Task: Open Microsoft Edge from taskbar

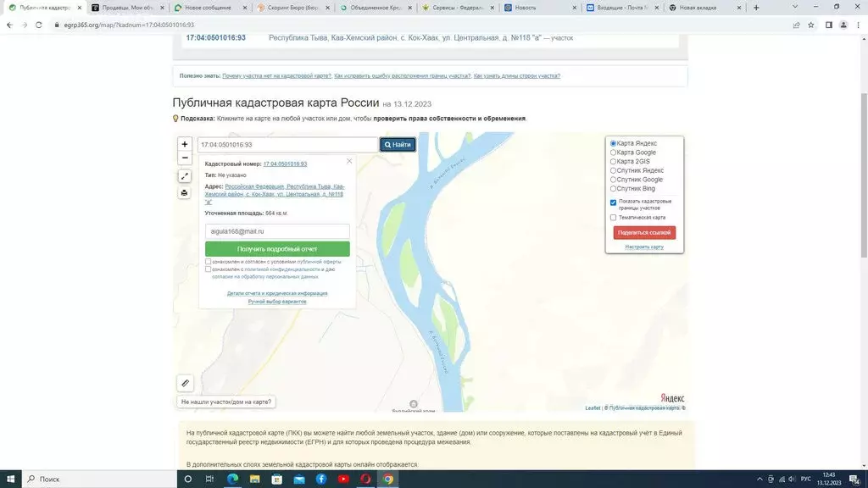Action: click(x=232, y=480)
